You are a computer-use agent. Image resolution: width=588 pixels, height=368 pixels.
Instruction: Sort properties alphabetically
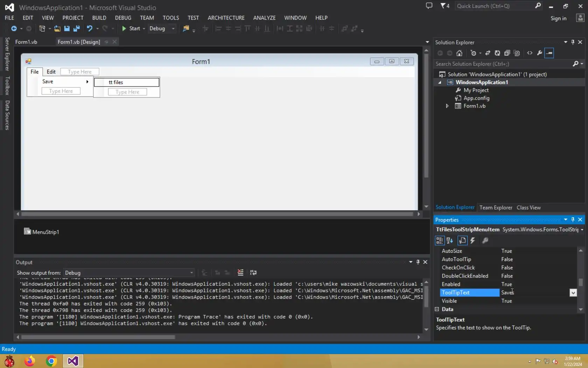(450, 240)
